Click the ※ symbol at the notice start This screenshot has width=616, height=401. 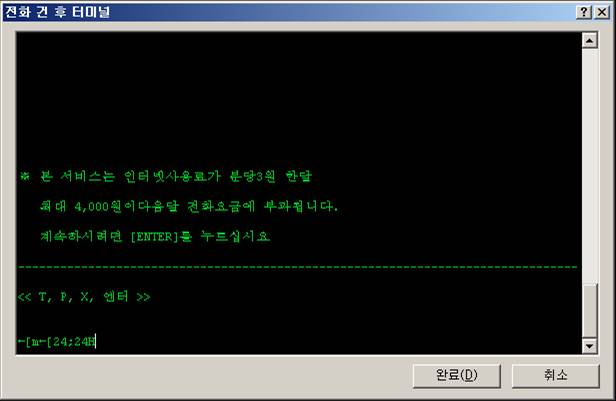pos(25,176)
